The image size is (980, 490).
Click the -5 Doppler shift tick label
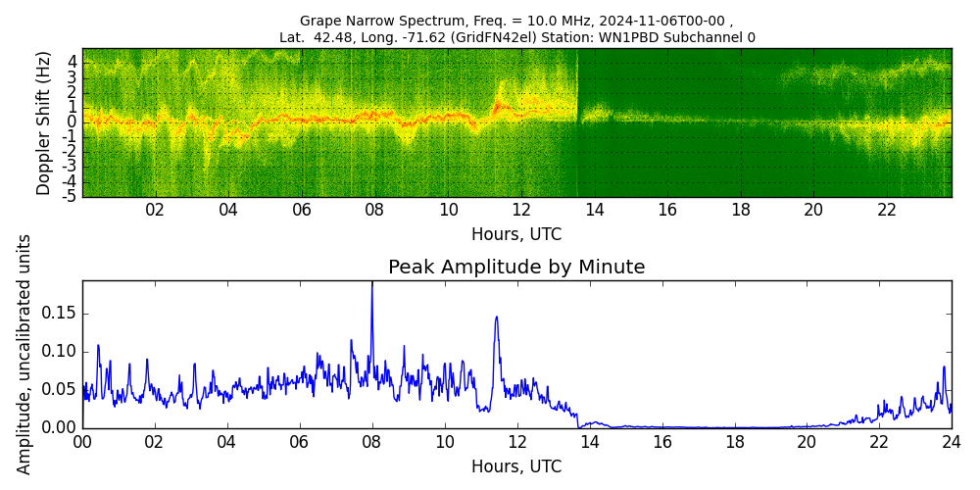point(69,196)
